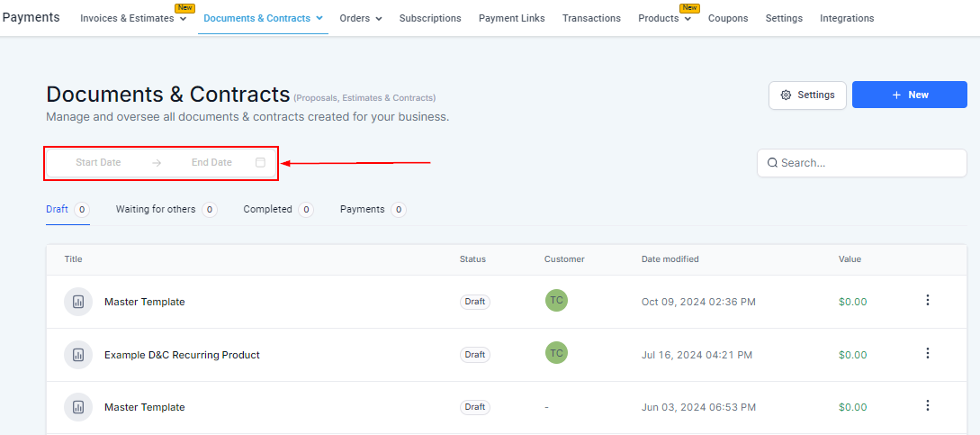
Task: Click the calendar icon in date range
Action: [260, 163]
